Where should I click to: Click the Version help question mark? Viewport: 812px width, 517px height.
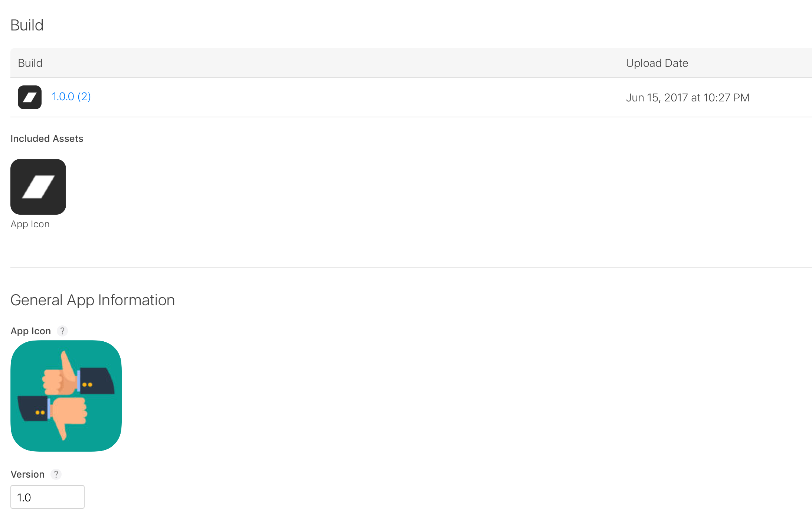56,474
